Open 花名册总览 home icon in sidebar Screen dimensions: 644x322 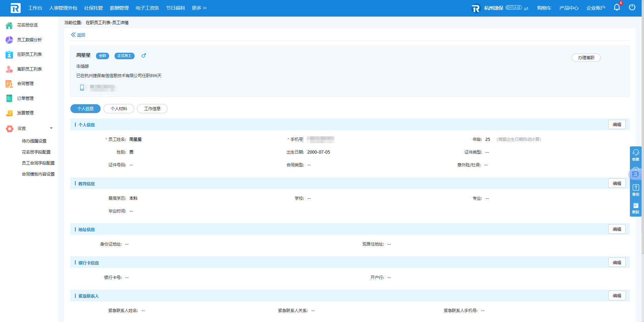(9, 25)
